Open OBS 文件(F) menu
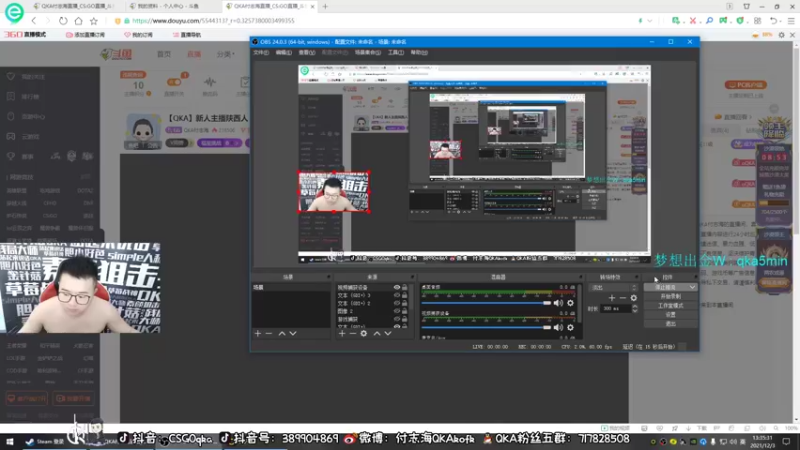This screenshot has height=450, width=800. tap(261, 53)
